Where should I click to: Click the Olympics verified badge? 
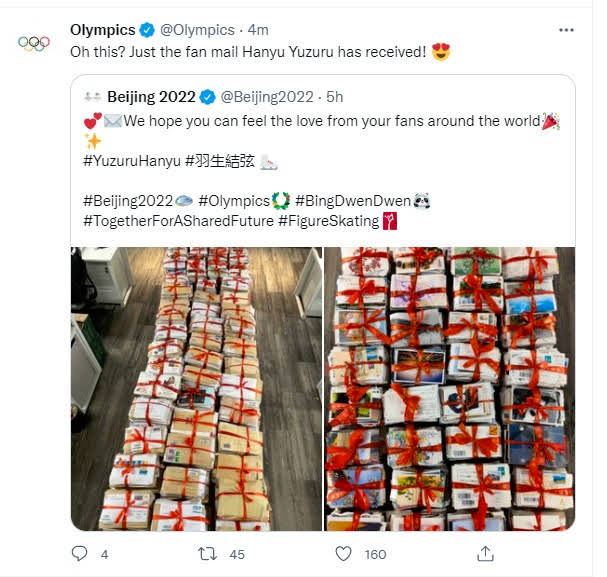pyautogui.click(x=146, y=31)
